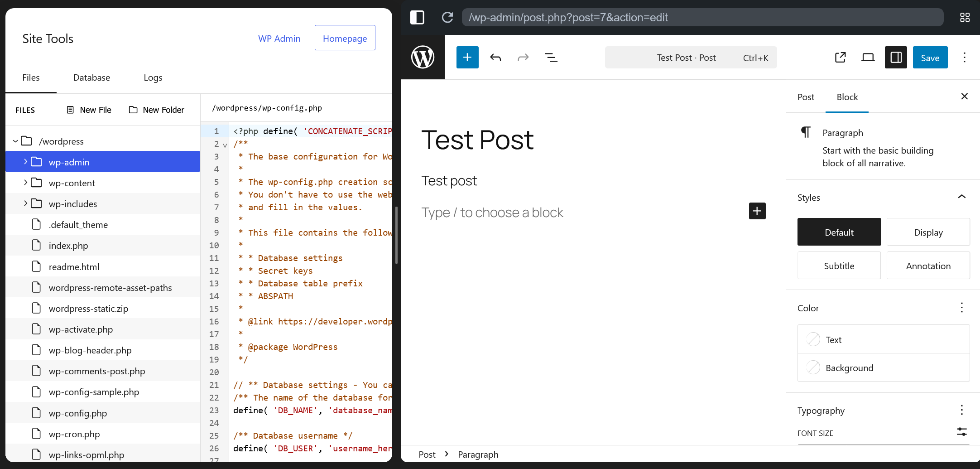Refresh the page with reload icon

point(447,18)
